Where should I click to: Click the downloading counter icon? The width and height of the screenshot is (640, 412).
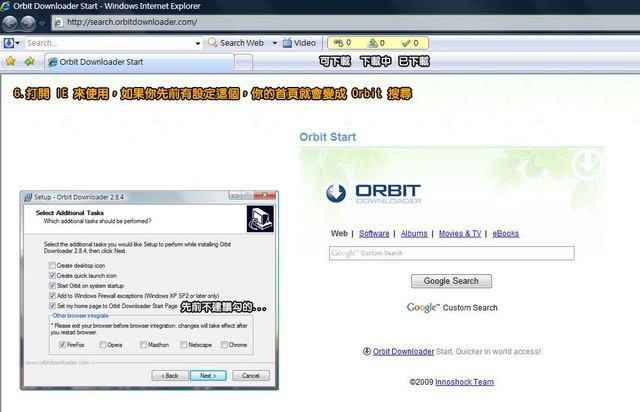pyautogui.click(x=372, y=42)
